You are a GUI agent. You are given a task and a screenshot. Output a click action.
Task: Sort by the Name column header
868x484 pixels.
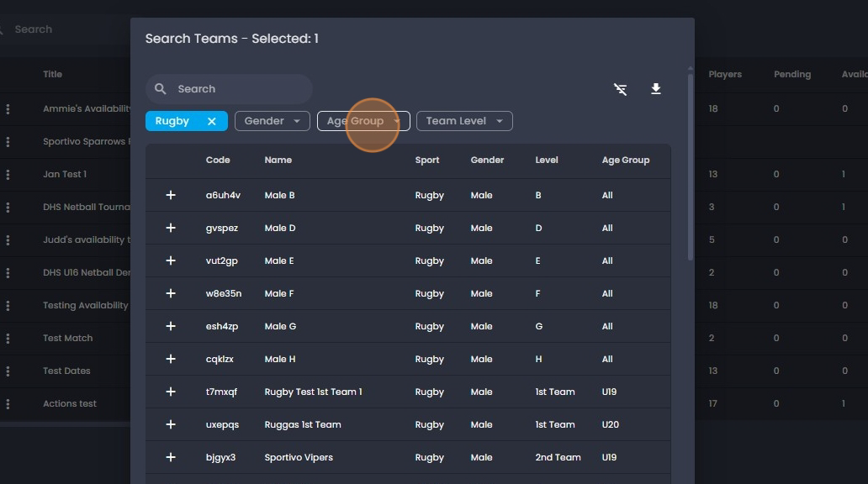point(278,160)
